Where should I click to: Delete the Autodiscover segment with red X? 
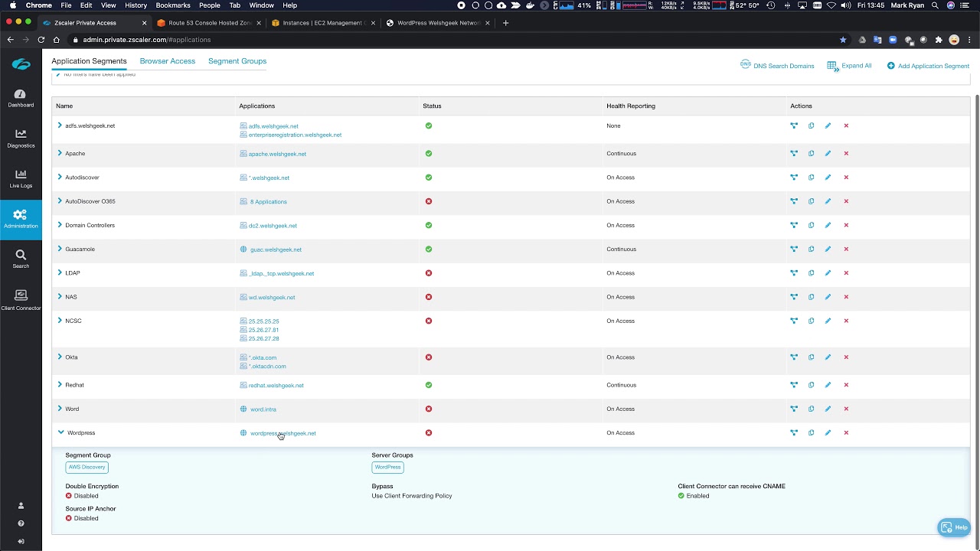[x=846, y=178]
